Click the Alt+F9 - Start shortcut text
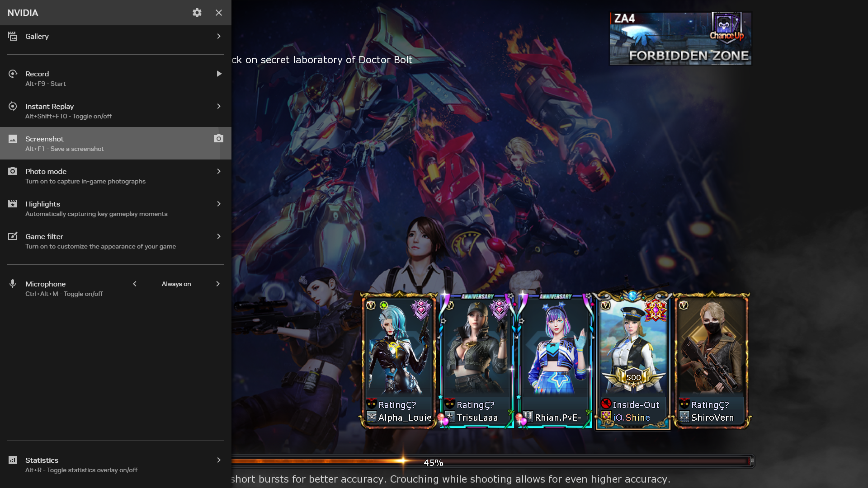Viewport: 868px width, 488px height. (46, 84)
